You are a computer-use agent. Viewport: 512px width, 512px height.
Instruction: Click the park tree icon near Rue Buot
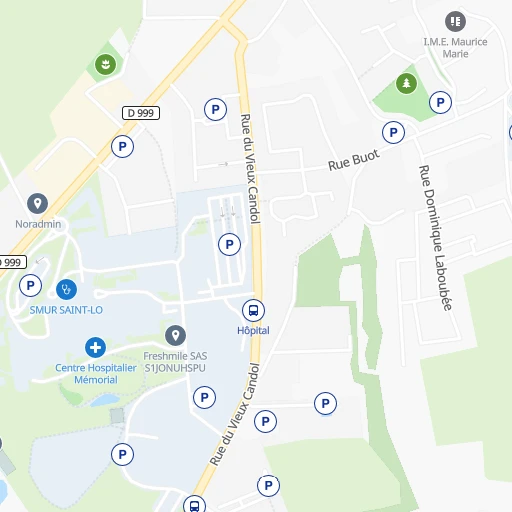[406, 83]
